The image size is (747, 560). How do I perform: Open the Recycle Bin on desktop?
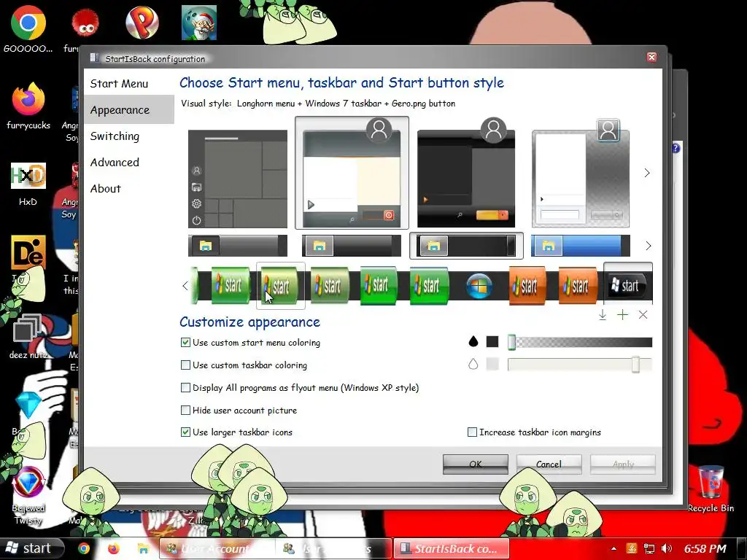(x=711, y=489)
